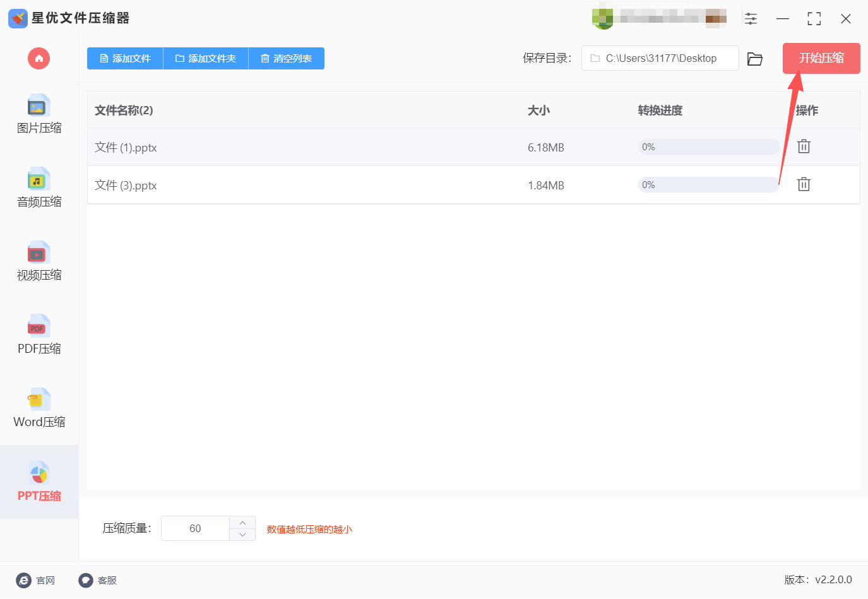Open the settings sliders icon
Screen dimensions: 868x599
[751, 18]
